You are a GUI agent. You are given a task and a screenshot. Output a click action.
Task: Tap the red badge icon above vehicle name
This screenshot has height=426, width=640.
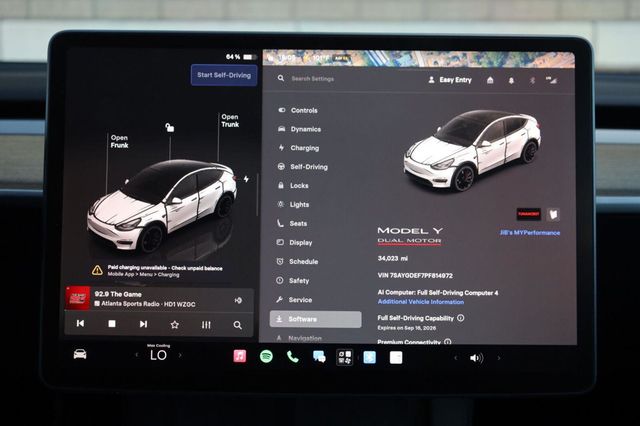coord(529,214)
